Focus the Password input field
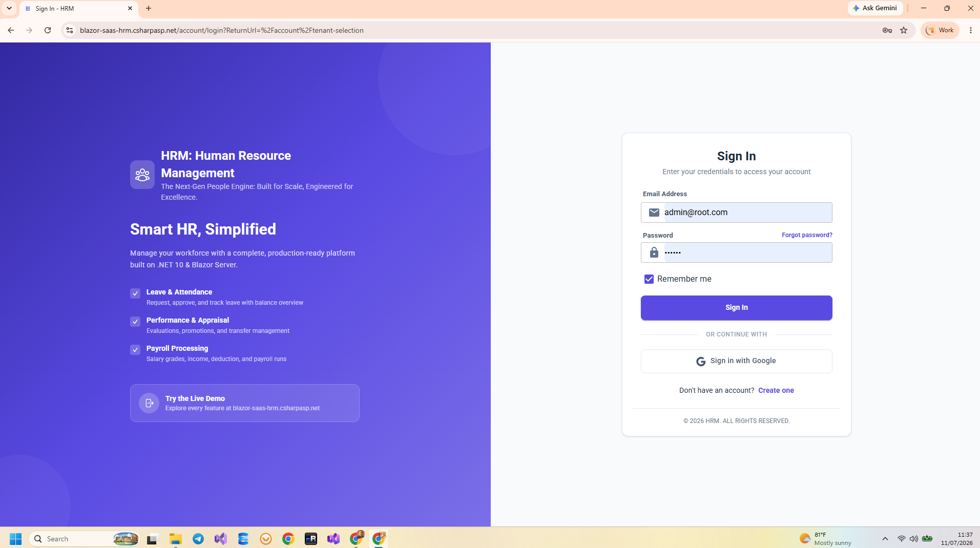 tap(736, 252)
